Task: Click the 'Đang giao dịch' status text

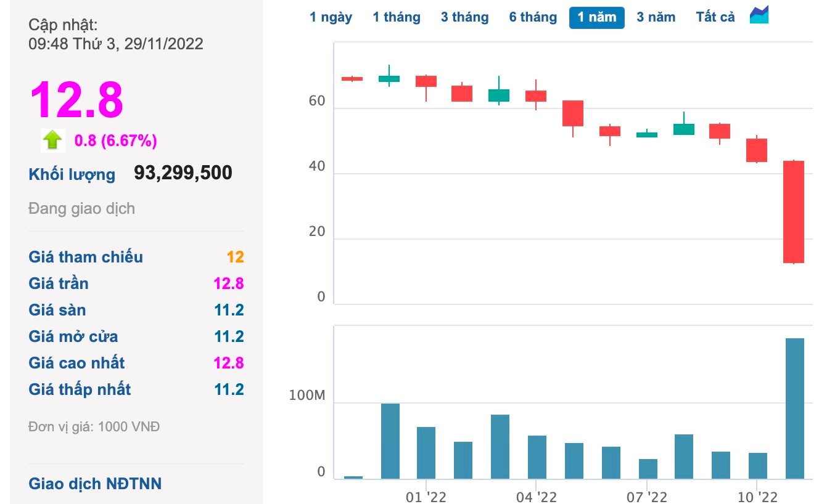Action: tap(81, 209)
